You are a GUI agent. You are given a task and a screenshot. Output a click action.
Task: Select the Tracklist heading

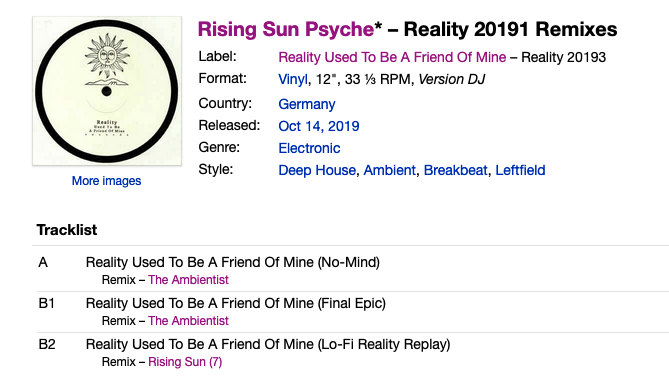pyautogui.click(x=67, y=230)
